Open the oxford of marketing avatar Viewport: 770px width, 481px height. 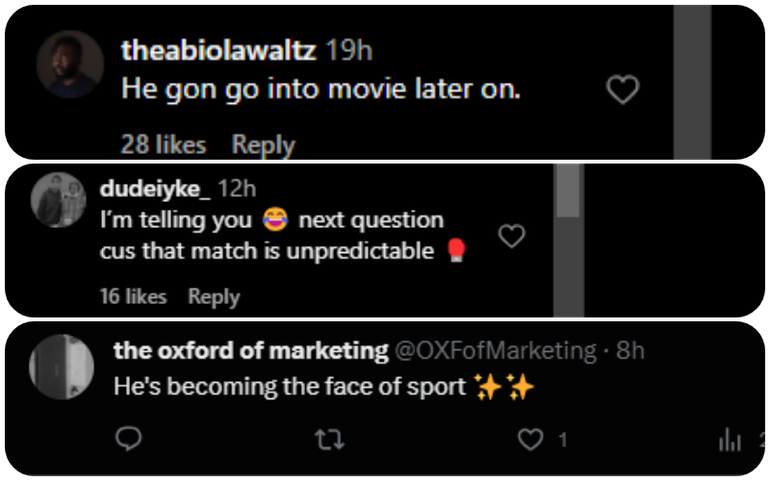pos(62,367)
